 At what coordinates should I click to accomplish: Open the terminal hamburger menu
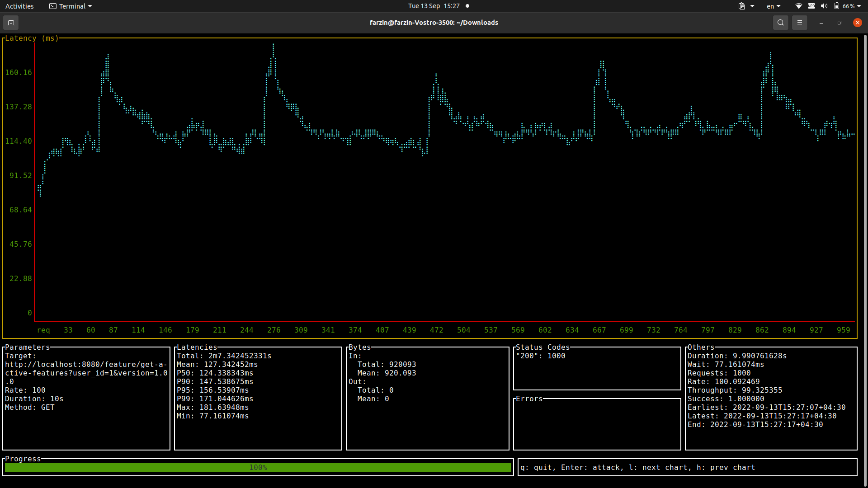coord(800,23)
